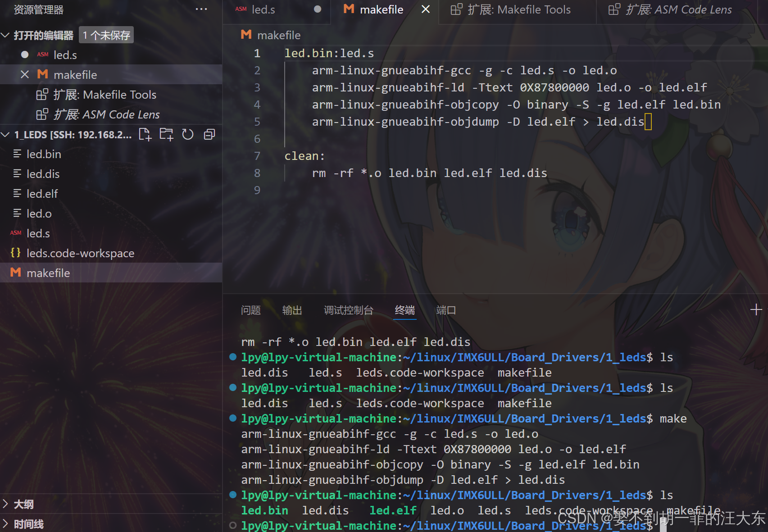768x532 pixels.
Task: Switch to the led.s editor tab
Action: click(x=277, y=9)
